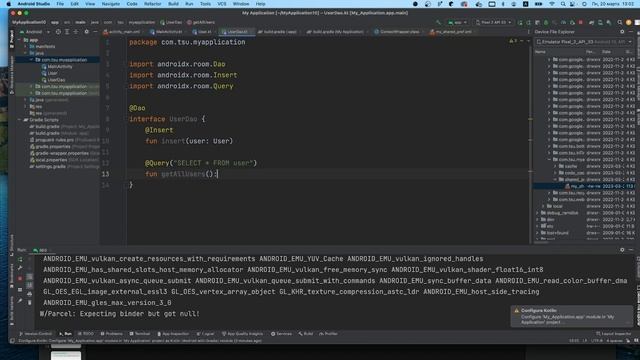Open the Profiler tool window
This screenshot has width=640, height=360.
pos(329,333)
